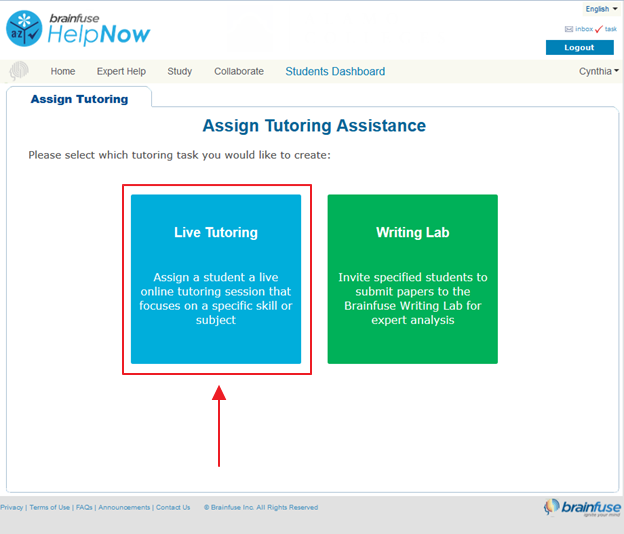The height and width of the screenshot is (534, 624).
Task: Open the Privacy footer link
Action: click(12, 507)
